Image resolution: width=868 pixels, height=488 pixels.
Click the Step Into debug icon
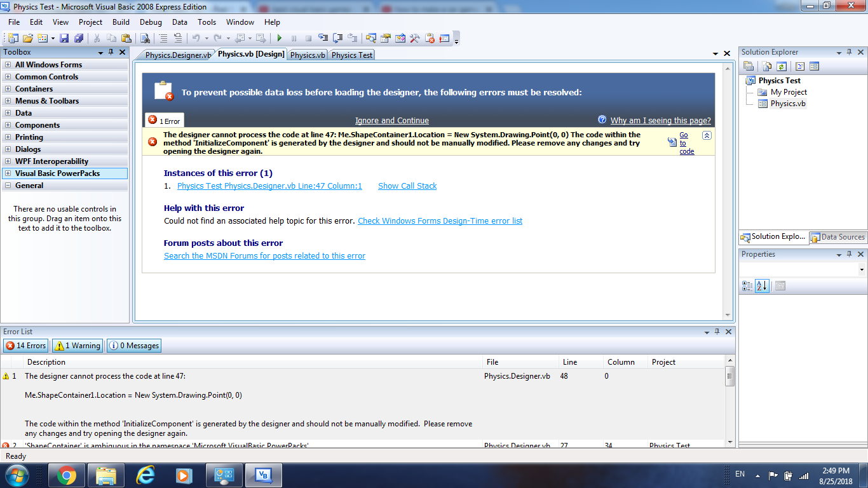(323, 38)
